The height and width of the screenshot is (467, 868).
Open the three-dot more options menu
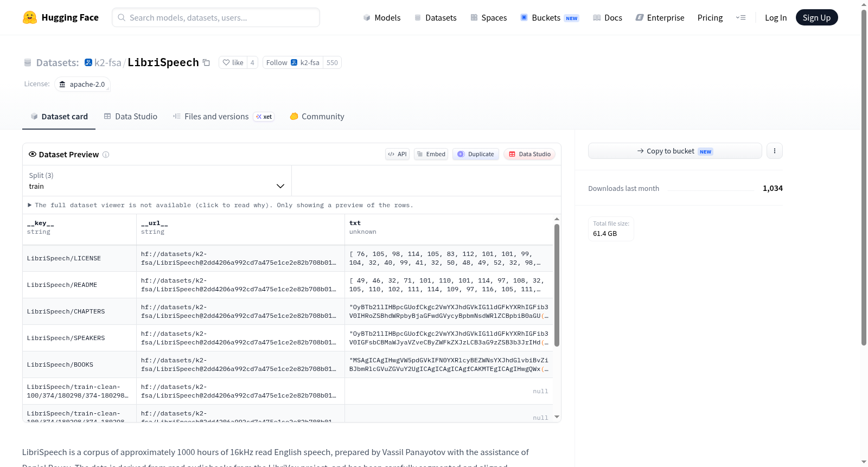coord(775,151)
